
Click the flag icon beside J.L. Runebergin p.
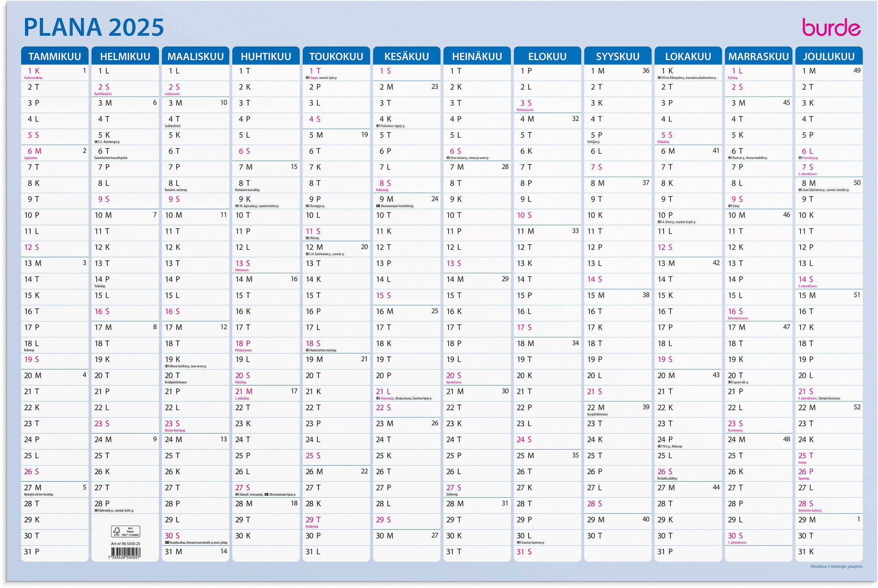coord(96,142)
